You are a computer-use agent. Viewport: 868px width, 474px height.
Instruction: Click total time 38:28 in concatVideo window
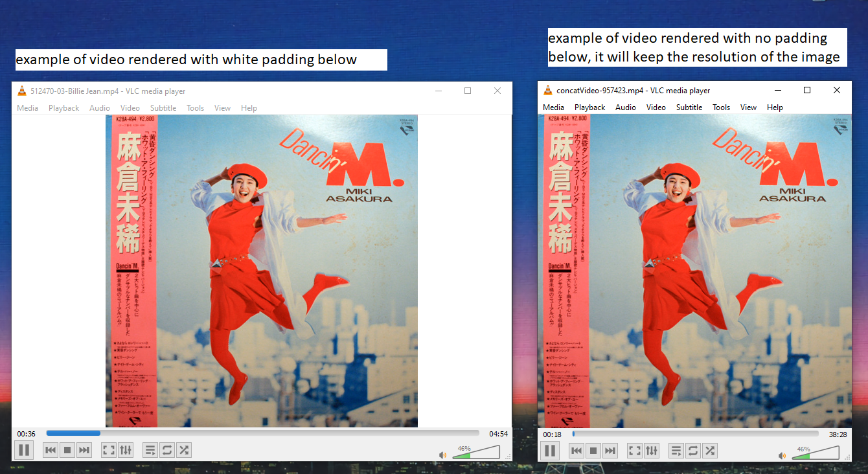(x=838, y=434)
